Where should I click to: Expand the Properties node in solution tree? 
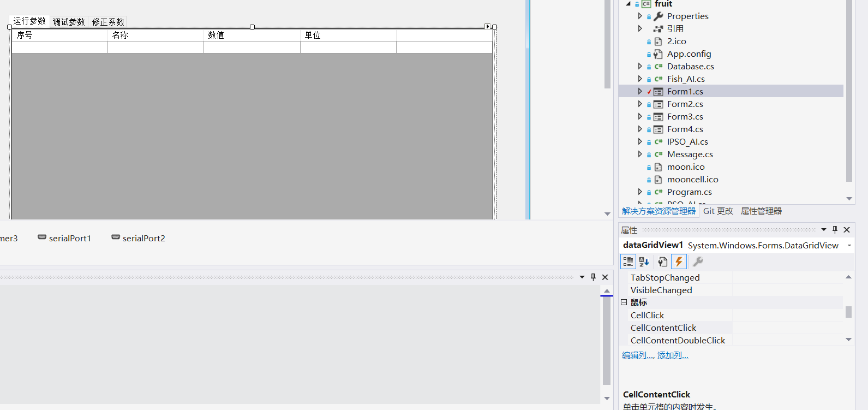pos(640,16)
